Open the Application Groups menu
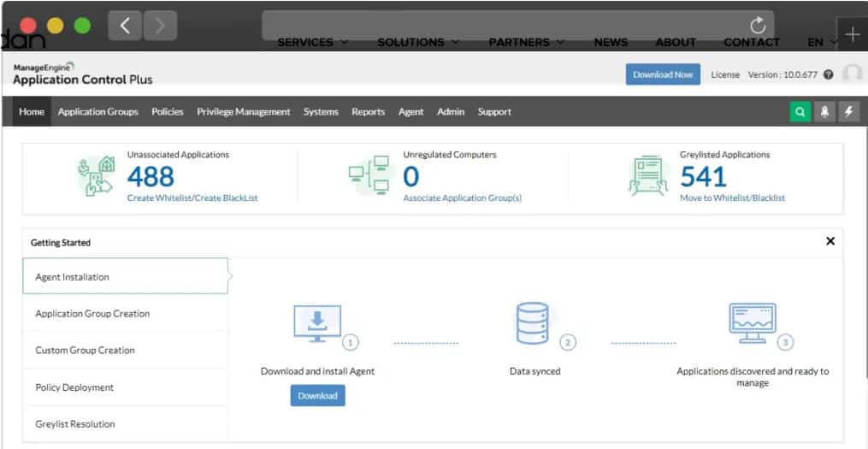868x449 pixels. [98, 112]
